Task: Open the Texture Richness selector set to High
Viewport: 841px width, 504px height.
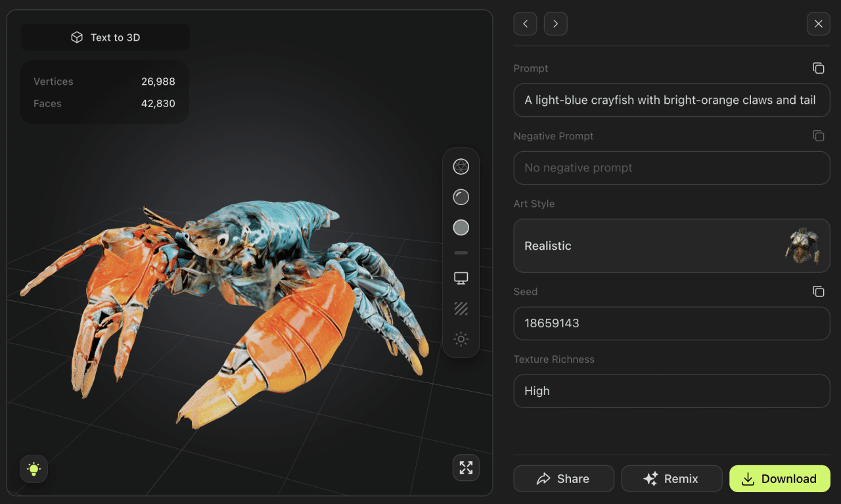Action: coord(671,390)
